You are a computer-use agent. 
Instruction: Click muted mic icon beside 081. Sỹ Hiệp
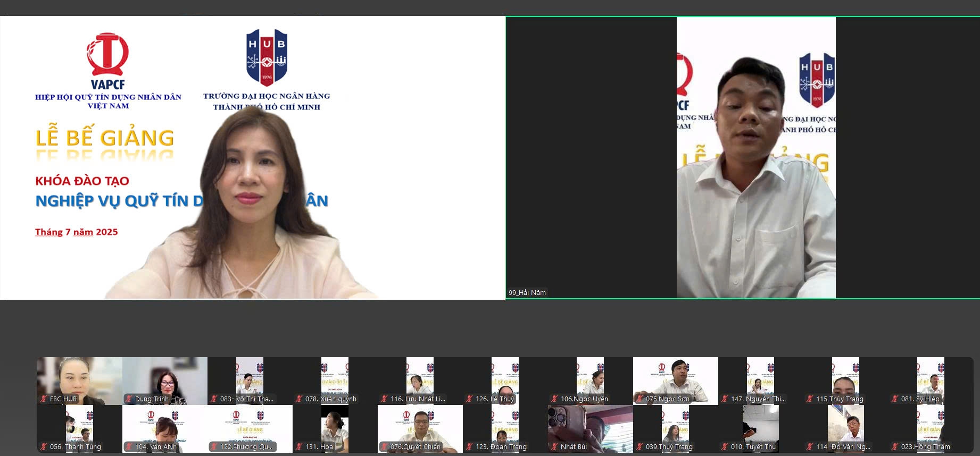click(895, 399)
